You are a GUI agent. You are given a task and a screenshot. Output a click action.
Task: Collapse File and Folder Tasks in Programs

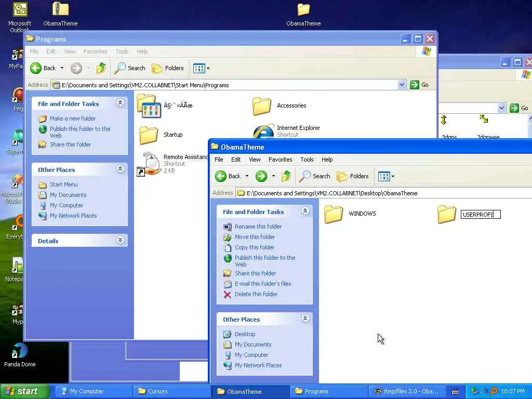coord(120,103)
